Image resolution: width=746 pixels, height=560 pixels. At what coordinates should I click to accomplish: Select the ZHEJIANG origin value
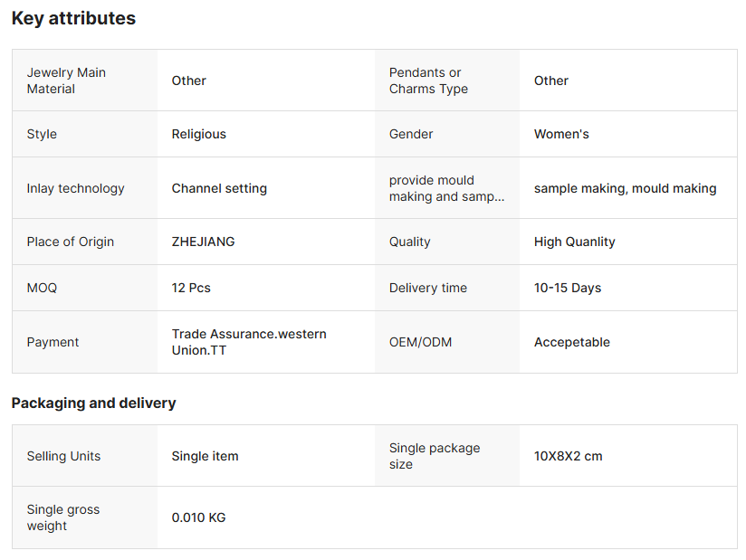tap(203, 242)
